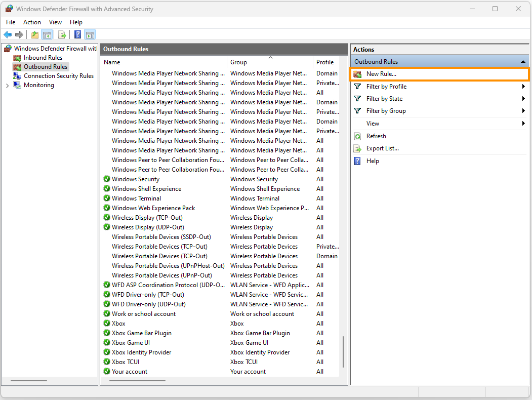Select the WFD Driver-only (UDP-Out) rule
The width and height of the screenshot is (532, 400).
pyautogui.click(x=149, y=304)
